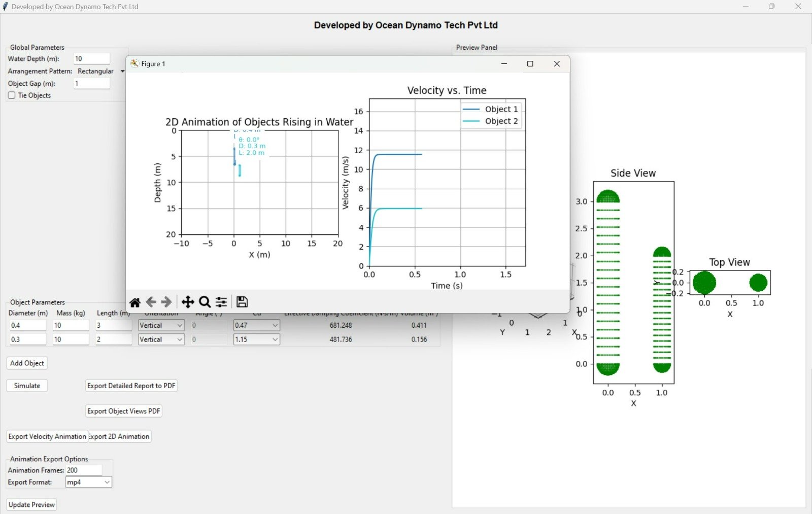Screen dimensions: 812x514
Task: Click Export Detailed Report to PDF
Action: pos(131,386)
